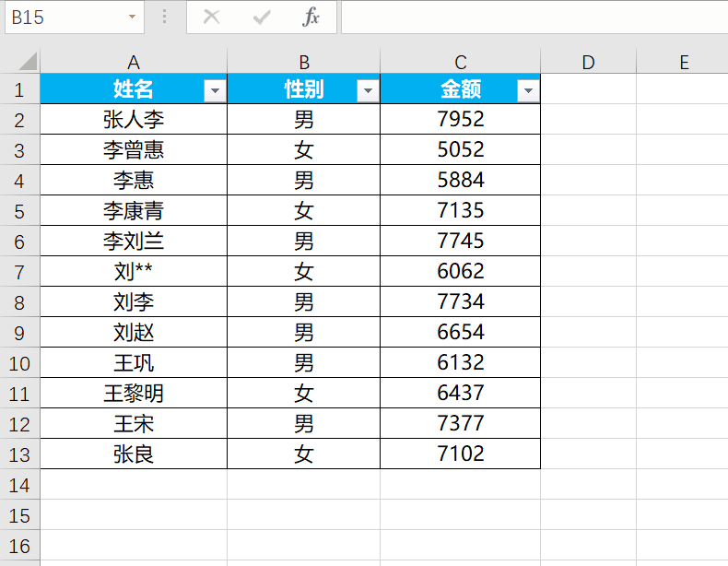Select the amount cell 6062
Viewport: 728px width, 566px height.
tap(460, 271)
